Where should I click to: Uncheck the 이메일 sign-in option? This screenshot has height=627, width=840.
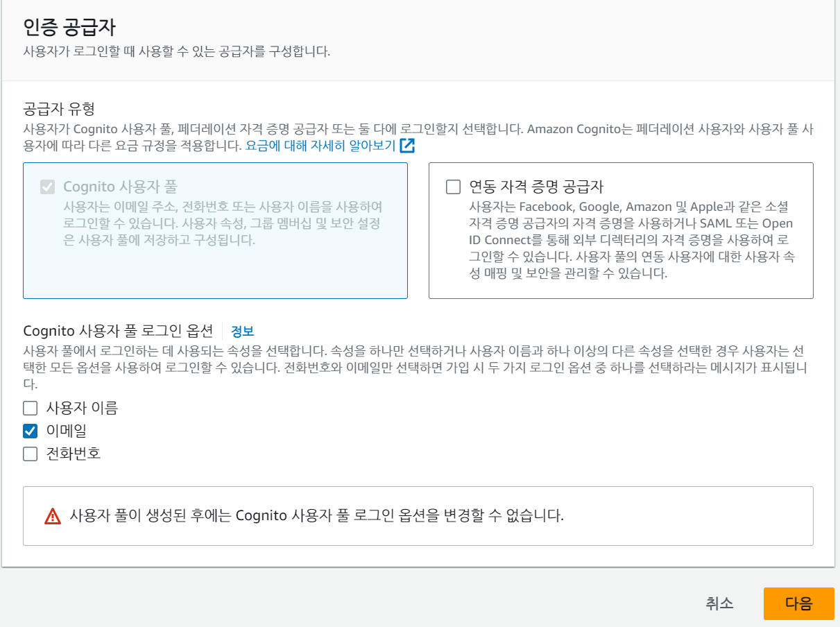coord(30,431)
